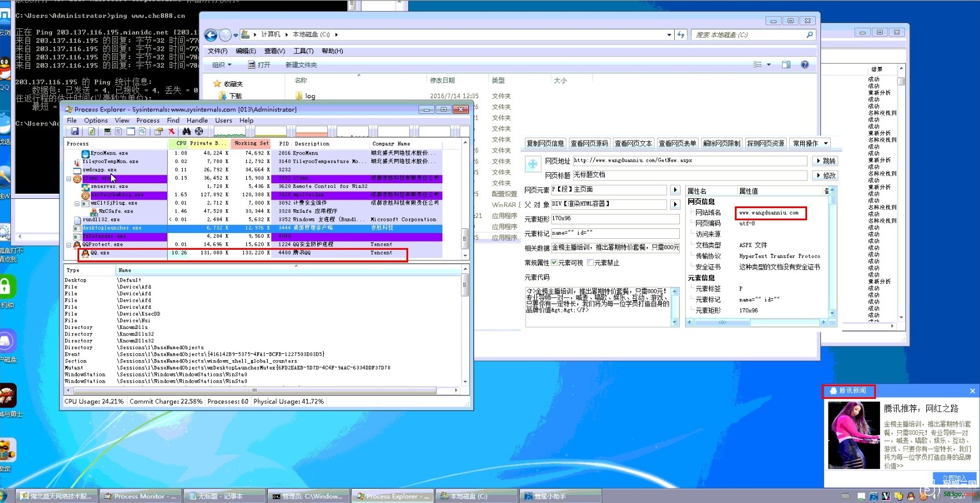980x503 pixels.
Task: Click the EyooMenu.exe process icon
Action: 86,153
